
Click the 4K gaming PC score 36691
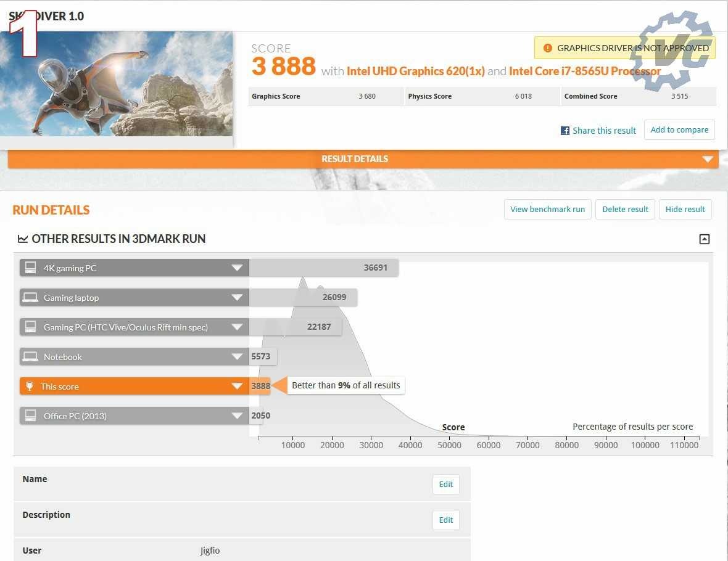pos(375,268)
